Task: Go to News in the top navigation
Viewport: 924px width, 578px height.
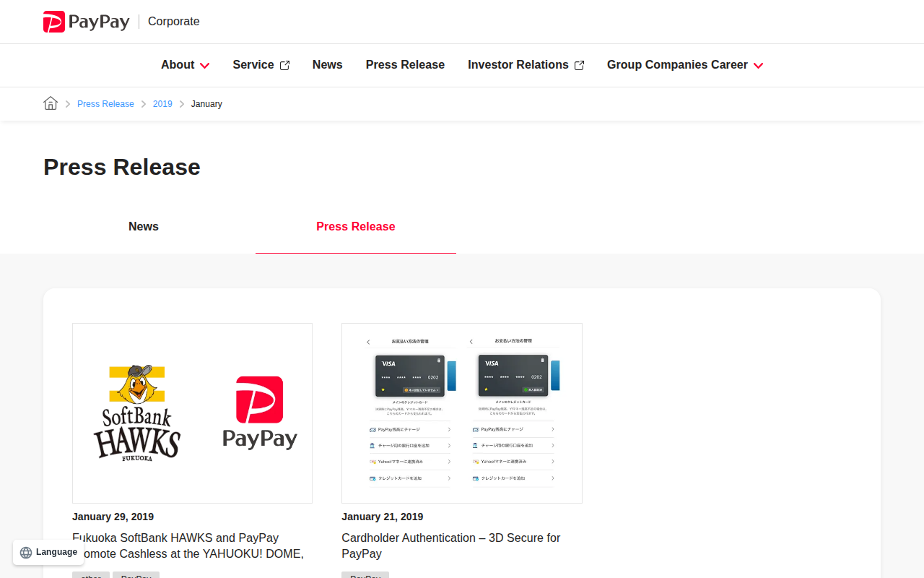Action: point(327,65)
